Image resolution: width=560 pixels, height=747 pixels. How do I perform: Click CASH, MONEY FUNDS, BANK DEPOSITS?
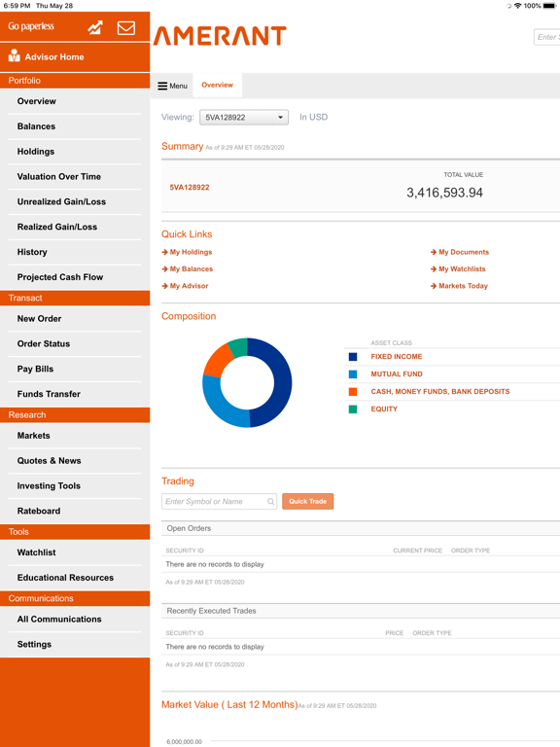(x=440, y=392)
